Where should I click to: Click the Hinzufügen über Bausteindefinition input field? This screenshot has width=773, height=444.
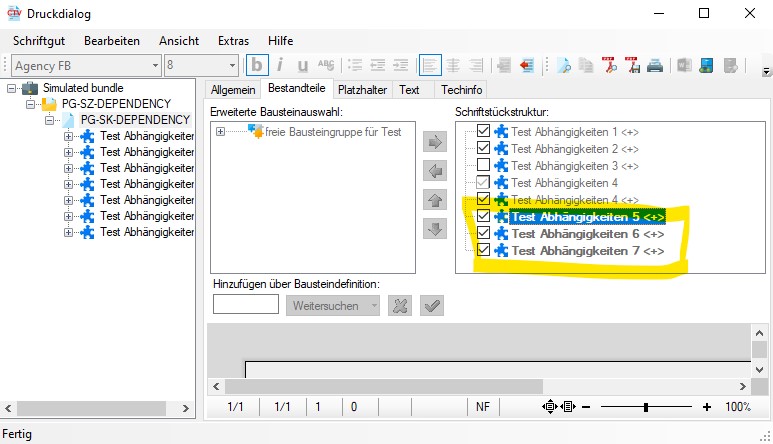click(x=246, y=305)
